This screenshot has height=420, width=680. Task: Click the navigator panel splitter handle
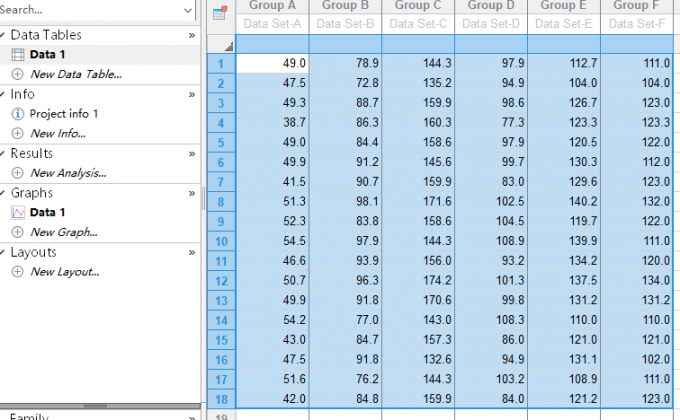click(203, 200)
